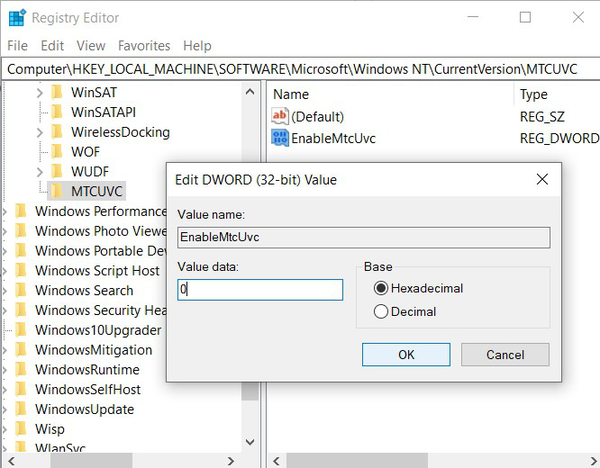Click the WindowsUpdate folder icon
The image size is (600, 468).
pos(20,409)
